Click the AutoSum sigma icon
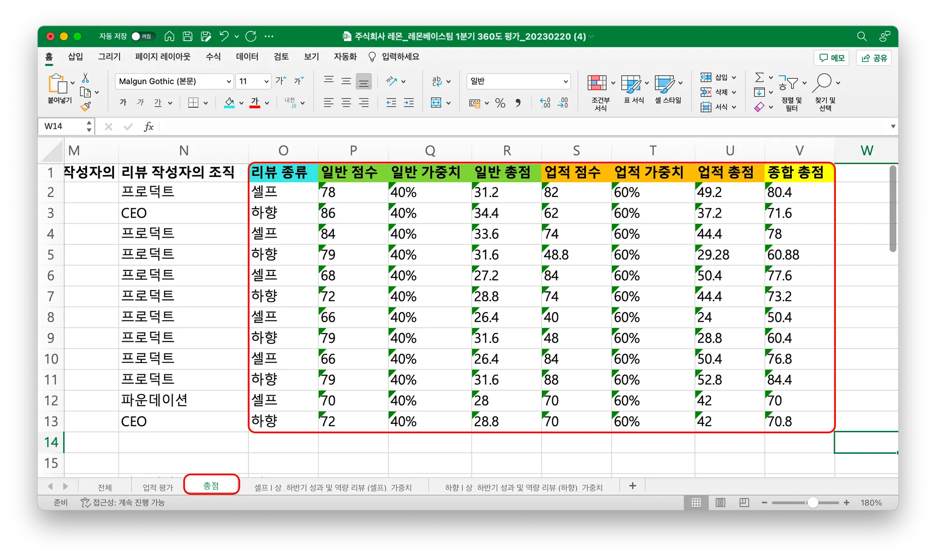This screenshot has height=560, width=936. pos(760,77)
